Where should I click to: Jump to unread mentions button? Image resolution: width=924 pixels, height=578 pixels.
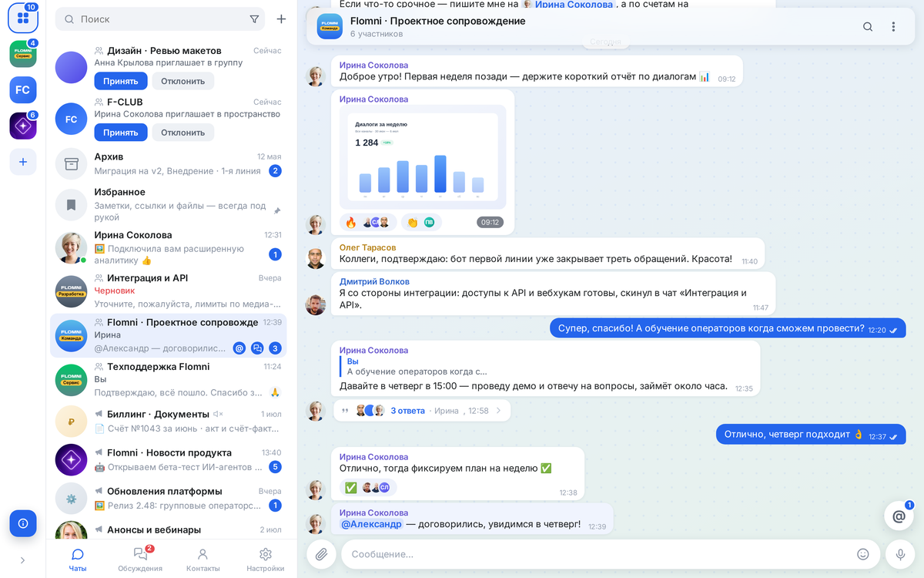click(x=899, y=516)
